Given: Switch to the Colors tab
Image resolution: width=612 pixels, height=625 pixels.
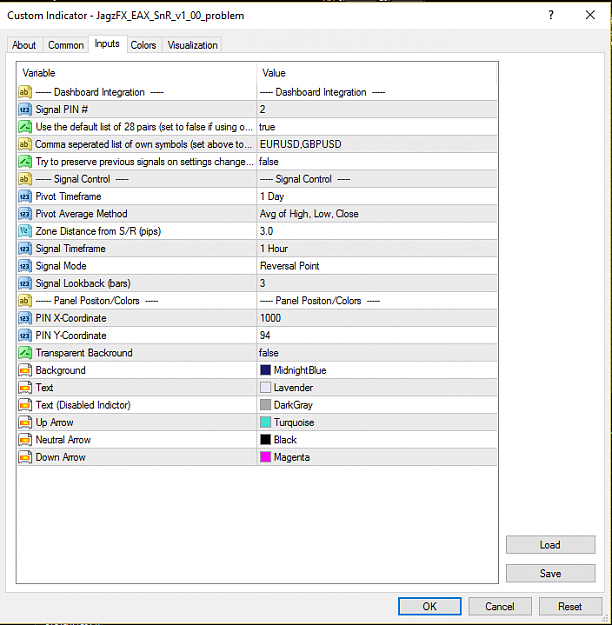Looking at the screenshot, I should (143, 45).
